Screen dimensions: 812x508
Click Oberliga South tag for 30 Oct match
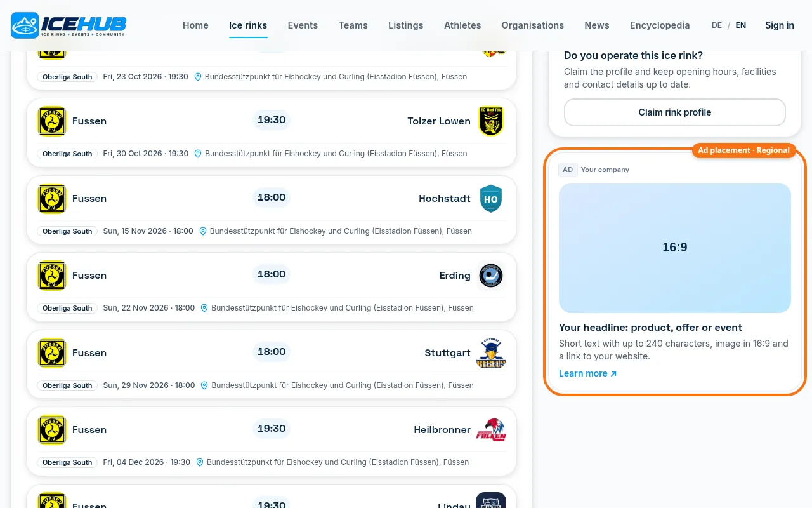coord(67,154)
